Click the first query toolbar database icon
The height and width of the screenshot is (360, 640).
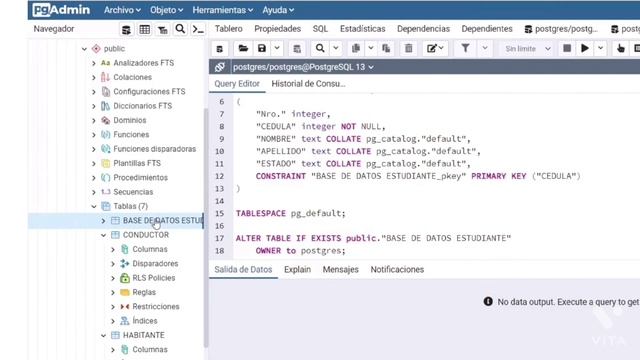coord(220,49)
